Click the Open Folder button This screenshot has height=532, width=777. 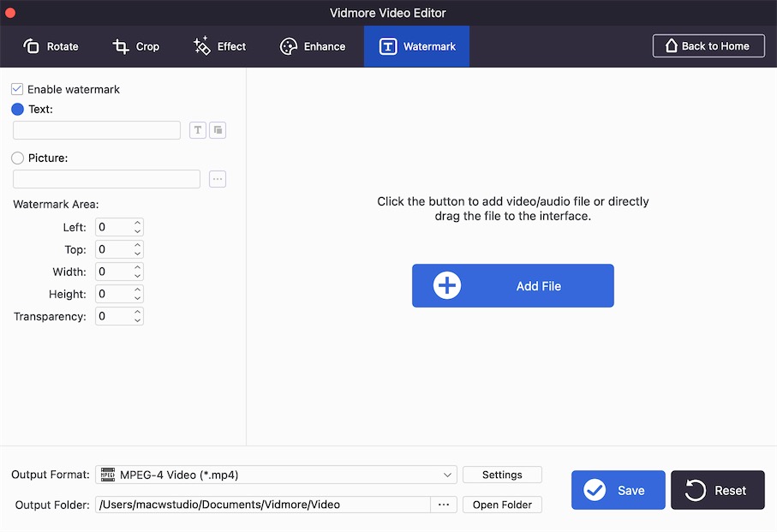[x=502, y=505]
